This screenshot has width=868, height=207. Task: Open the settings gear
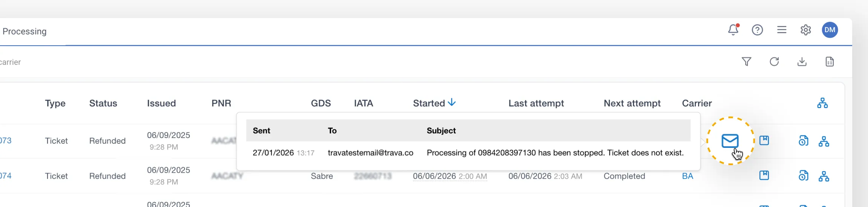tap(805, 30)
